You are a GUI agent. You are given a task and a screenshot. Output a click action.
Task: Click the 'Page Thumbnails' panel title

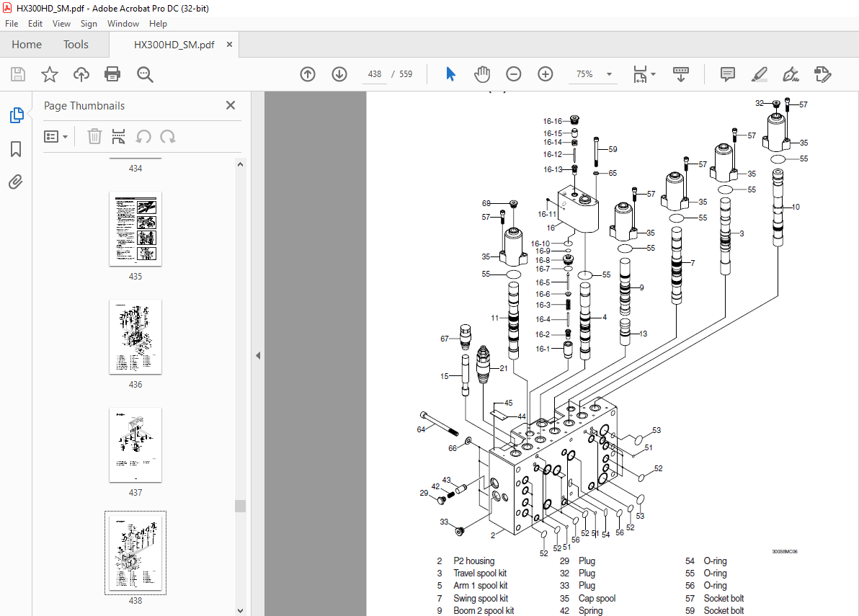84,106
